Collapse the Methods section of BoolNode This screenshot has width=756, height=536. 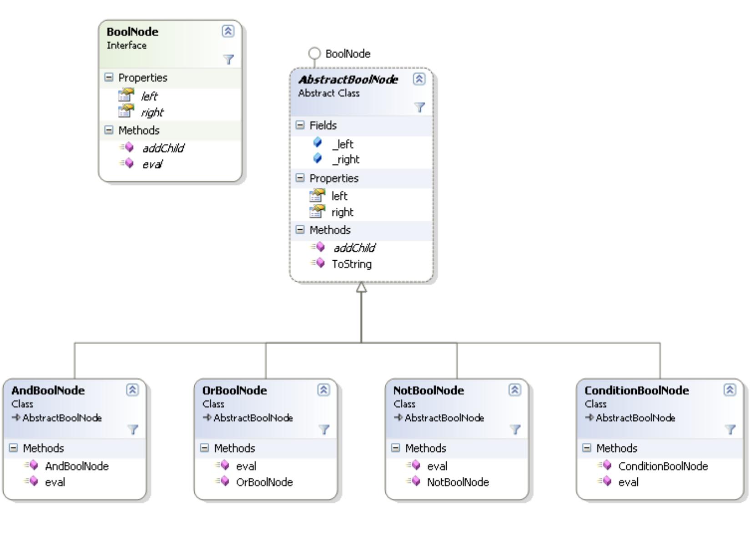(x=109, y=130)
